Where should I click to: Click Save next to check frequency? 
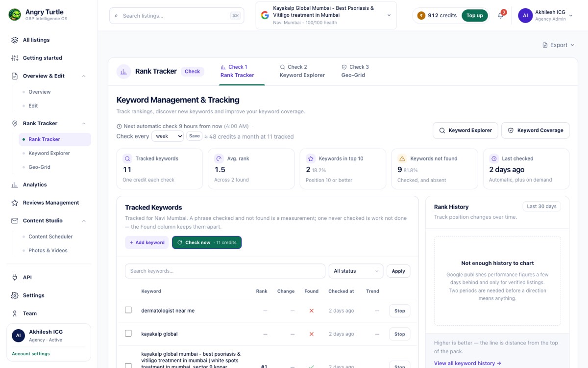pyautogui.click(x=195, y=136)
